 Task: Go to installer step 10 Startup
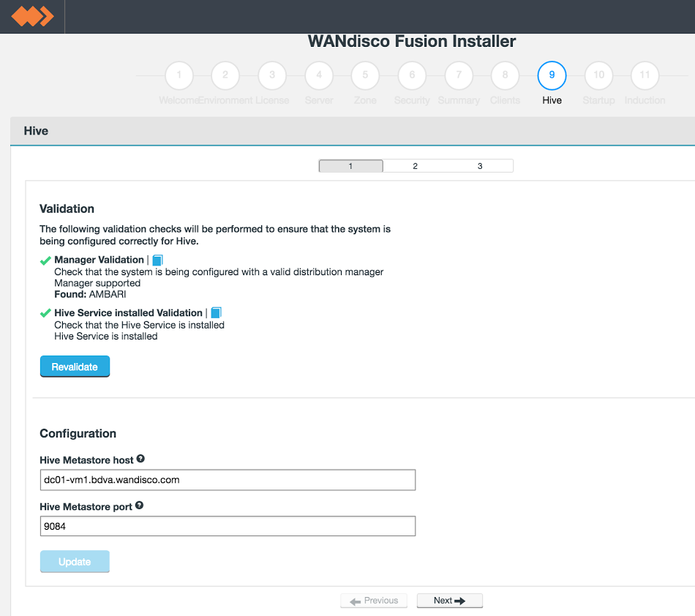pos(599,75)
